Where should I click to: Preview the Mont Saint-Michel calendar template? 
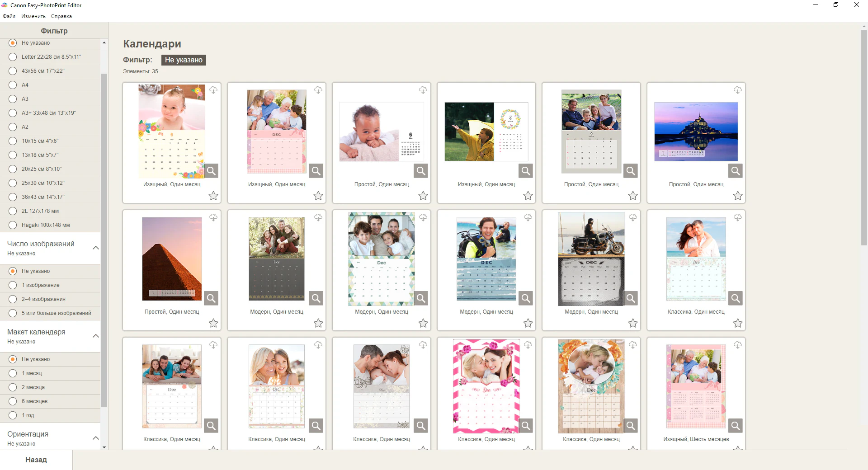point(735,171)
